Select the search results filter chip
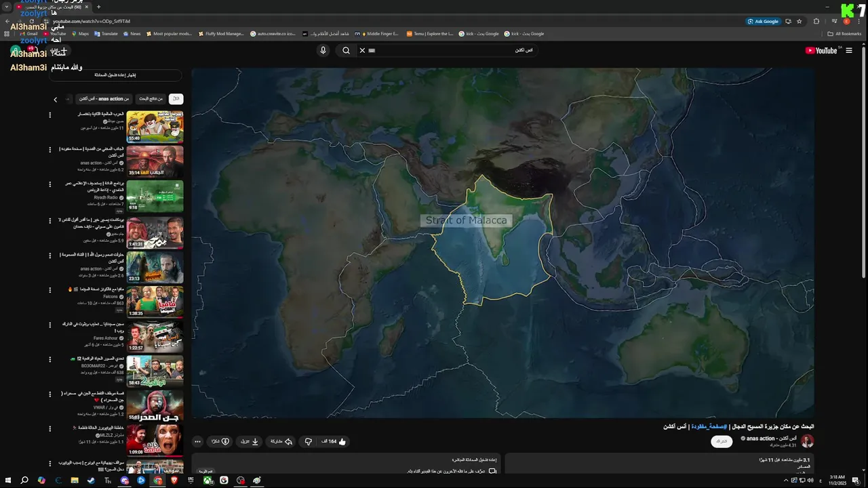This screenshot has width=868, height=488. tap(151, 99)
